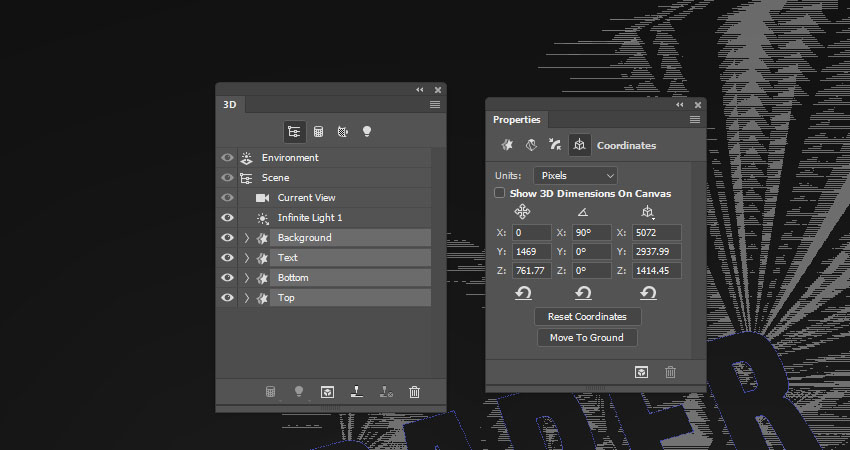Screen dimensions: 850x450
Task: Click the rotation X field showing 90°
Action: pyautogui.click(x=591, y=233)
